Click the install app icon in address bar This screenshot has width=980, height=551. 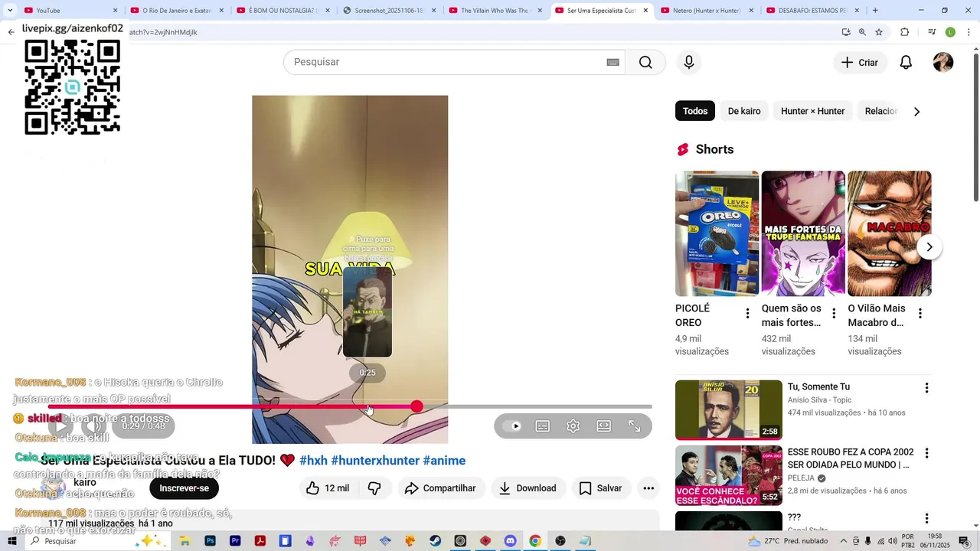[846, 32]
